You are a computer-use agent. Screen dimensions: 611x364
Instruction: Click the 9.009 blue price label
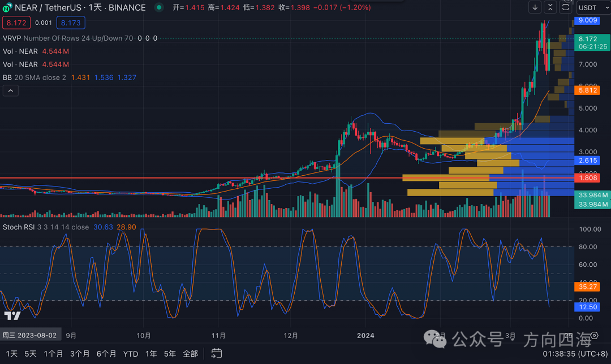coord(588,20)
